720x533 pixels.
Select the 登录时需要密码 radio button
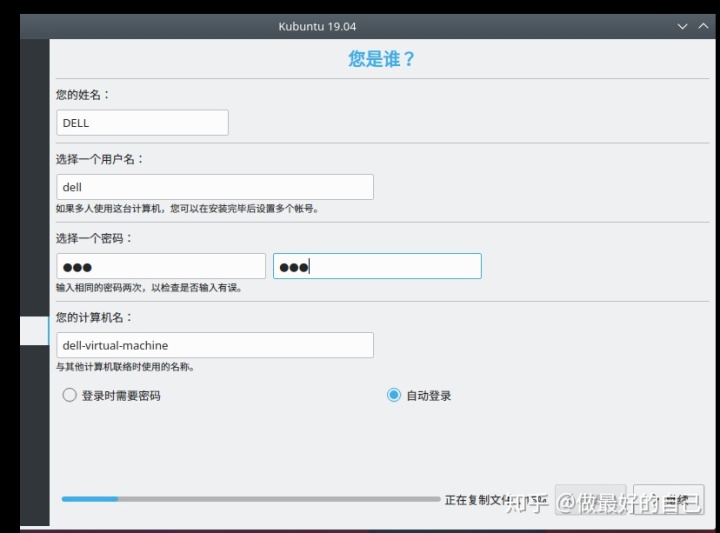[69, 395]
